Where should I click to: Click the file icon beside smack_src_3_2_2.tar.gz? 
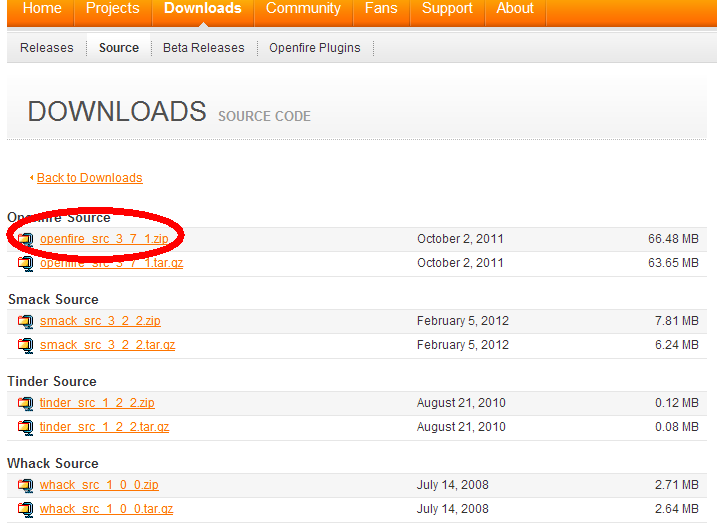[x=26, y=345]
